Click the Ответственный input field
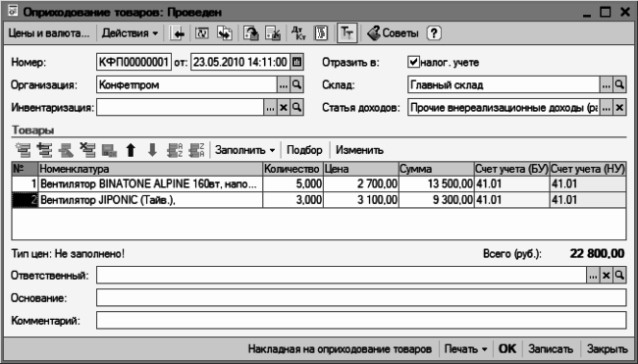This screenshot has height=364, width=638. tap(342, 276)
